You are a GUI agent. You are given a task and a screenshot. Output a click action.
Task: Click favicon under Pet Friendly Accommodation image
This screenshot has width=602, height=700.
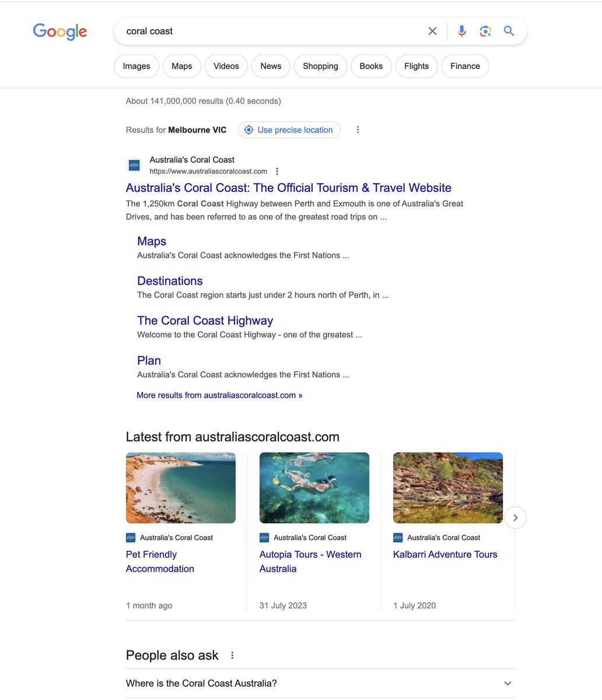pyautogui.click(x=130, y=538)
